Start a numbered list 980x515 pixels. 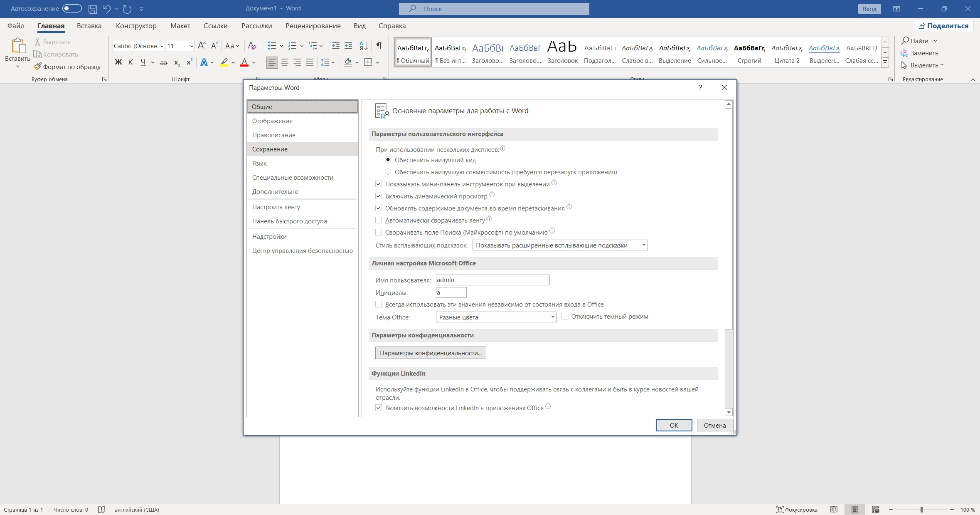tap(292, 46)
